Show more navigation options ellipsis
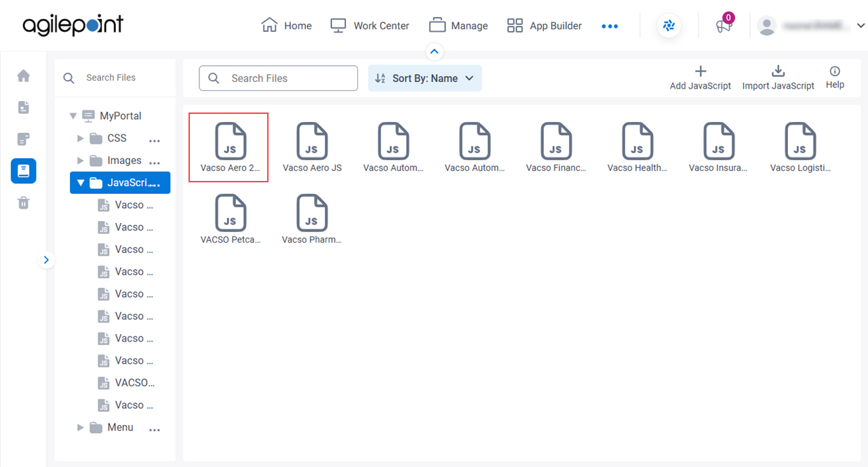This screenshot has height=467, width=868. pyautogui.click(x=610, y=26)
